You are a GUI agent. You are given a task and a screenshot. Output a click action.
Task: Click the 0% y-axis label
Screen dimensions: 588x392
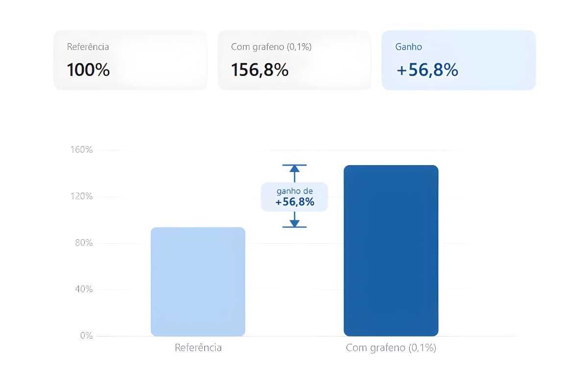(86, 336)
